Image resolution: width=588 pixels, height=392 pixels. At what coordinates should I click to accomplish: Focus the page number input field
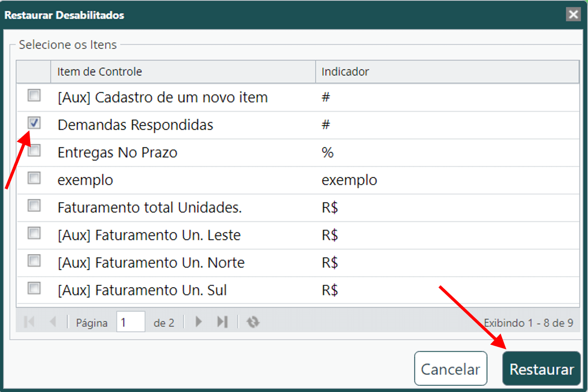[x=130, y=322]
